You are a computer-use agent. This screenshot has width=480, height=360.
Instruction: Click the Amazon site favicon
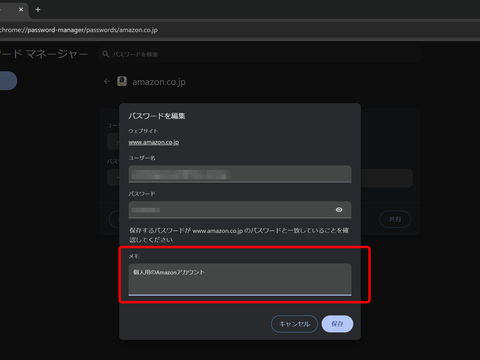(122, 81)
